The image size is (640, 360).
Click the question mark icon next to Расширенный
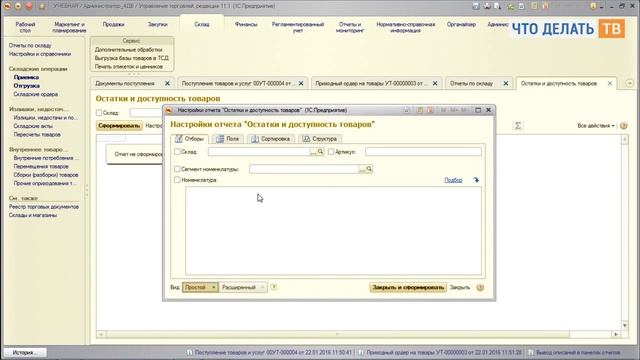[273, 287]
